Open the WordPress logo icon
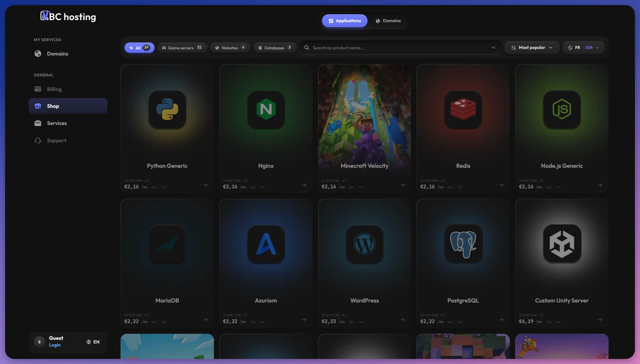 (x=365, y=244)
